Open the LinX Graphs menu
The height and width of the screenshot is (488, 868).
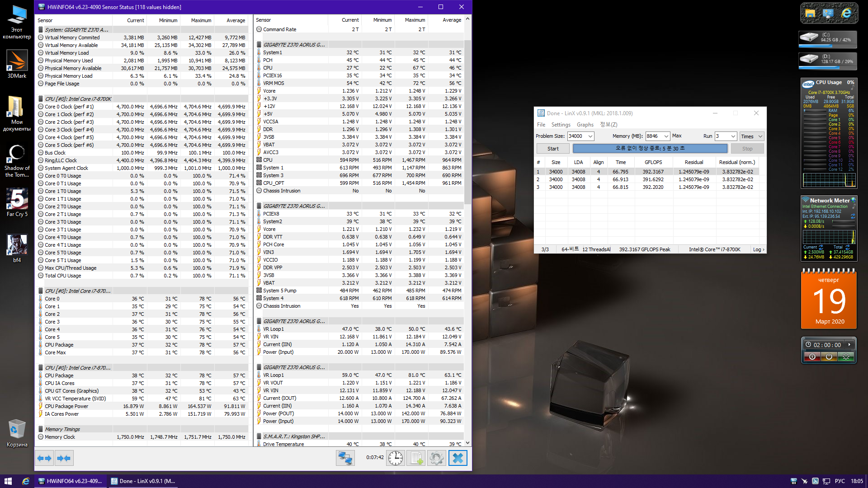585,125
